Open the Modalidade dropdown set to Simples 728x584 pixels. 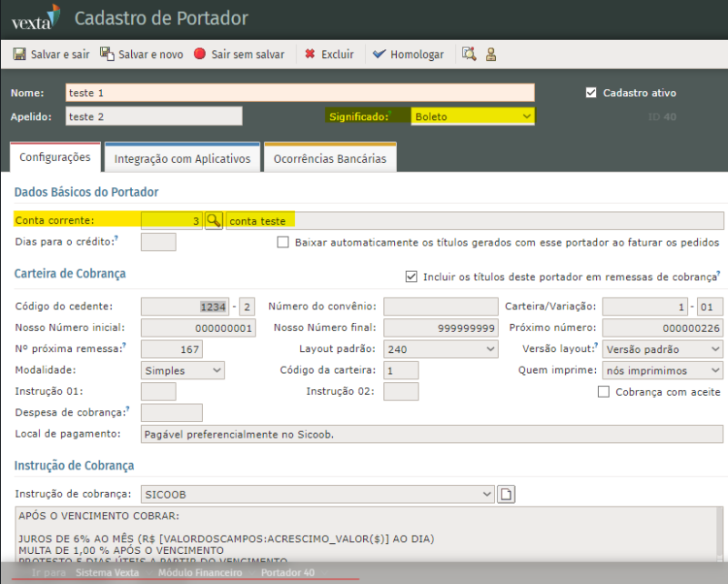tap(183, 370)
